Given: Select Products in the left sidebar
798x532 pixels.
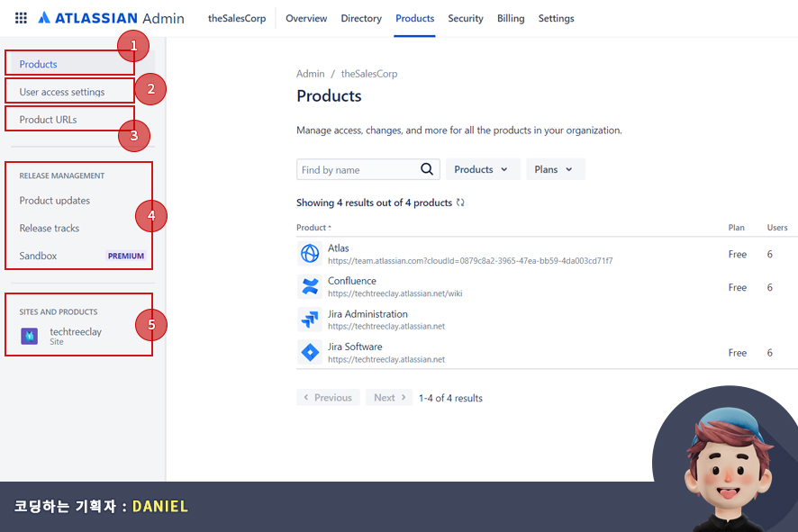Looking at the screenshot, I should pos(83,64).
